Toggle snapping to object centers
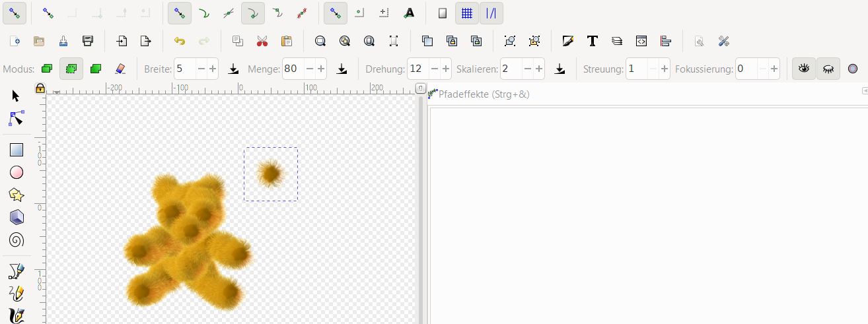This screenshot has width=868, height=324. point(360,13)
